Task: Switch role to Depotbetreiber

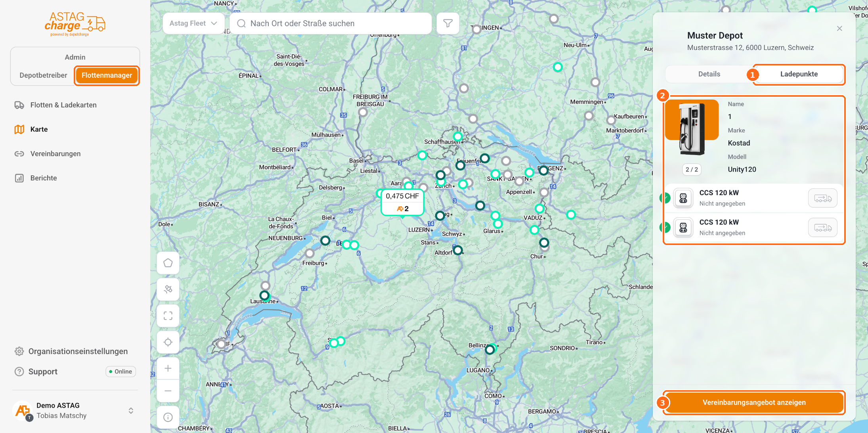Action: [x=43, y=75]
